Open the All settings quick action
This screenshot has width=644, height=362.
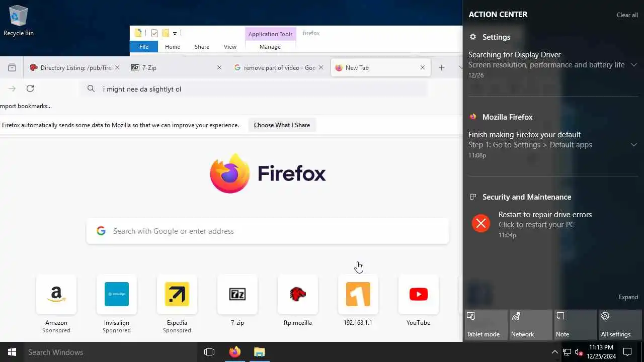[x=620, y=325]
